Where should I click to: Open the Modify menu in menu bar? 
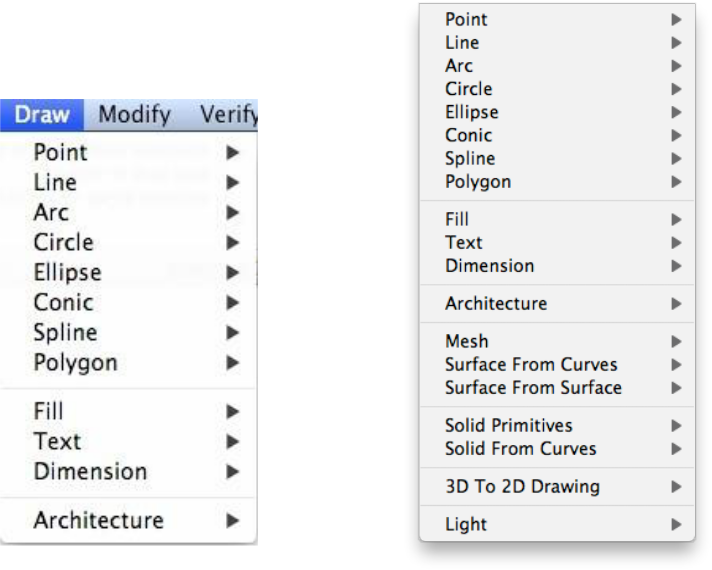click(135, 115)
